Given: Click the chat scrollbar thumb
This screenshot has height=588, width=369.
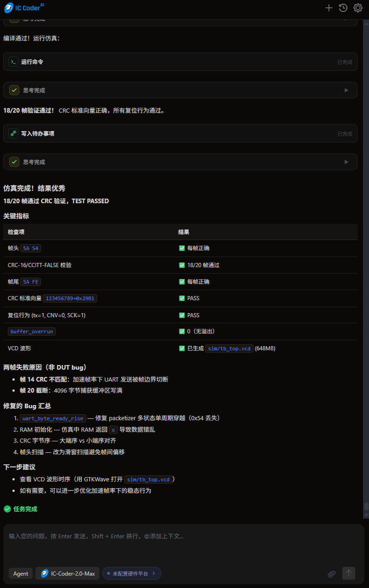Looking at the screenshot, I should click(x=366, y=506).
